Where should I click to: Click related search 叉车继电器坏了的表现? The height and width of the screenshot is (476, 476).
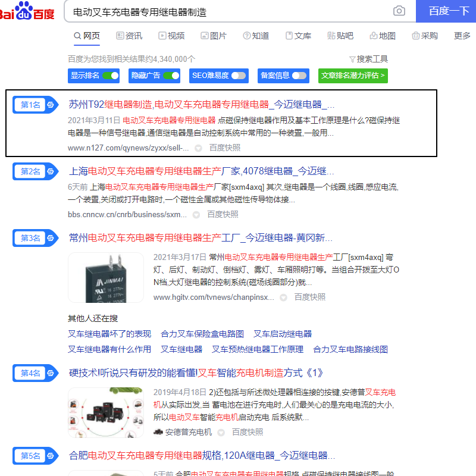109,334
